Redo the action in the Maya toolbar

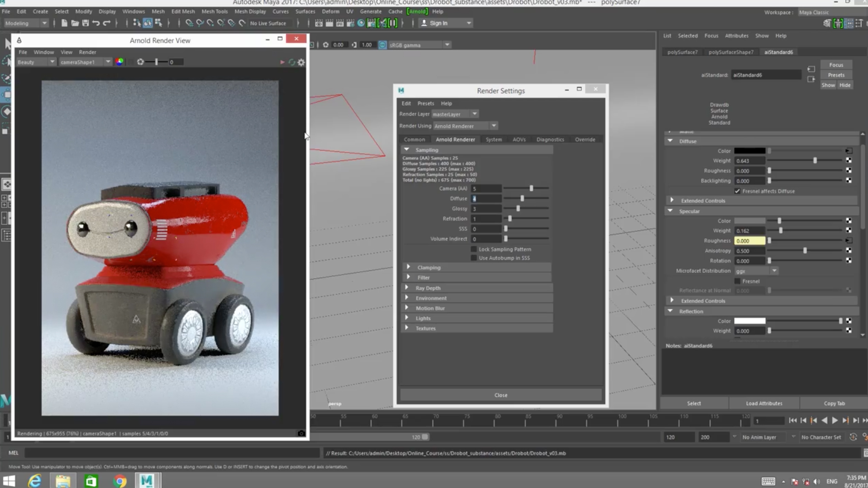click(x=107, y=23)
